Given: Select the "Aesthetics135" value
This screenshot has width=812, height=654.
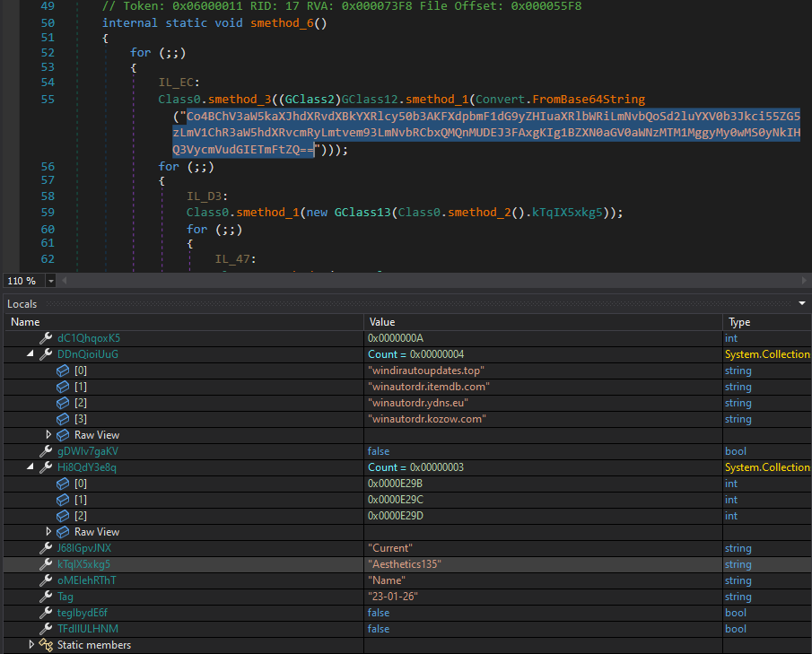Looking at the screenshot, I should (404, 564).
